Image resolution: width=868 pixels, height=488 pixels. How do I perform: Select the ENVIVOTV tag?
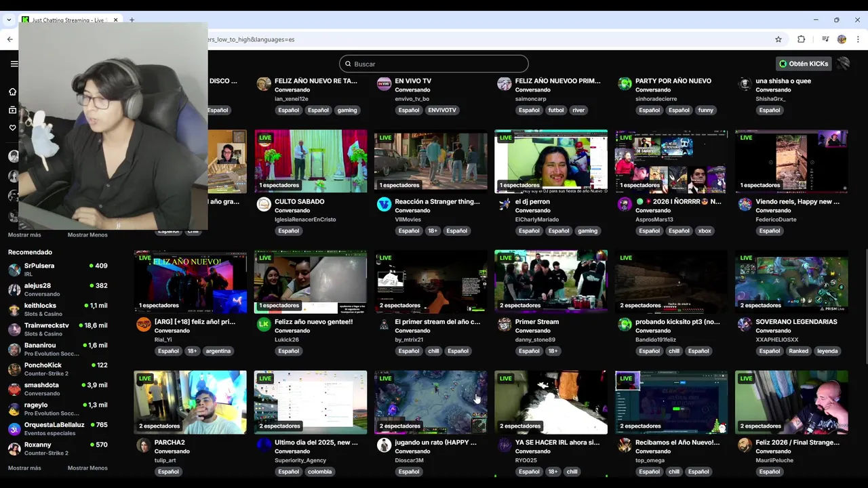tap(442, 110)
